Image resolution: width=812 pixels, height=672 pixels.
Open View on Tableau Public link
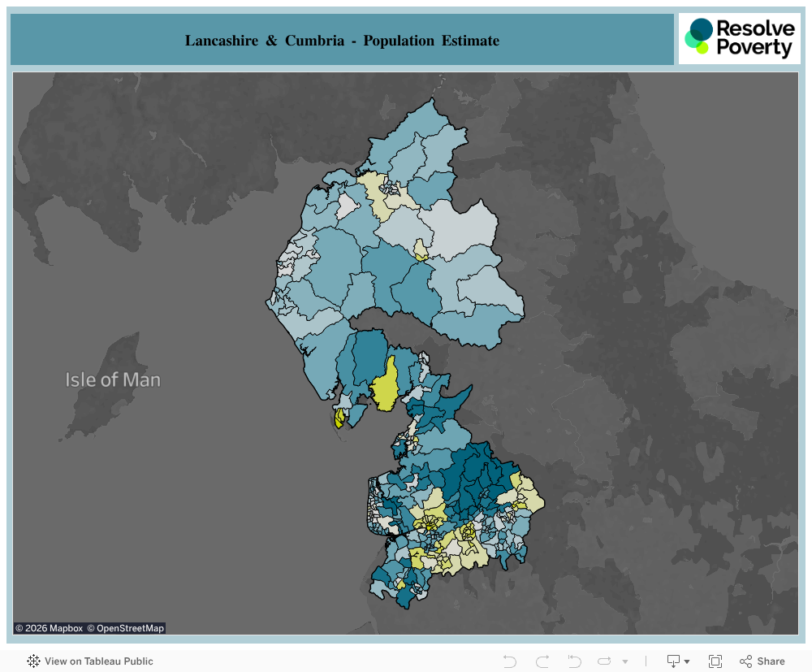tap(90, 661)
